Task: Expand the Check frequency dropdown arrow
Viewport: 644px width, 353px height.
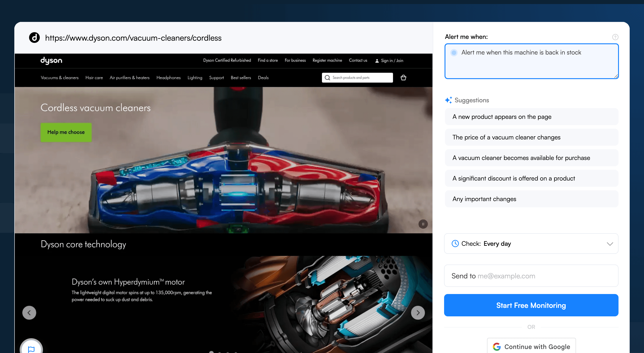Action: pyautogui.click(x=610, y=244)
